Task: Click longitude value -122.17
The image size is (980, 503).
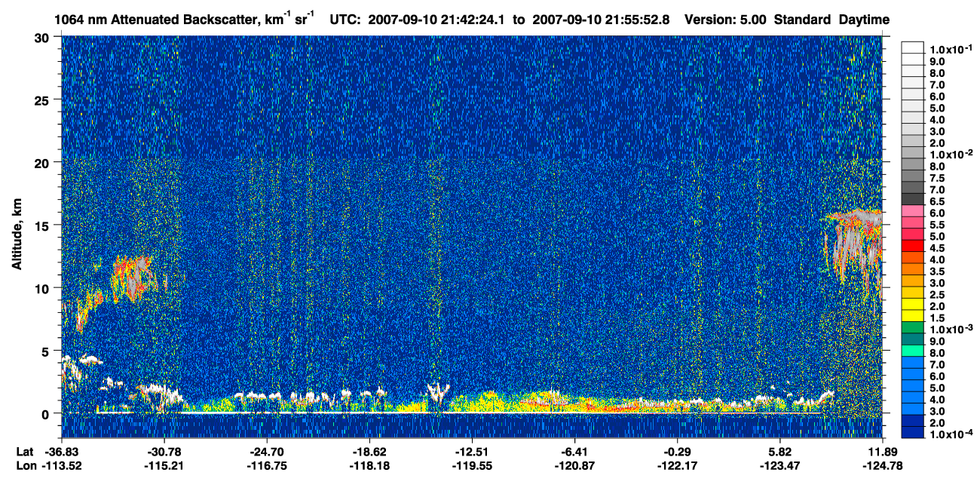Action: (677, 465)
